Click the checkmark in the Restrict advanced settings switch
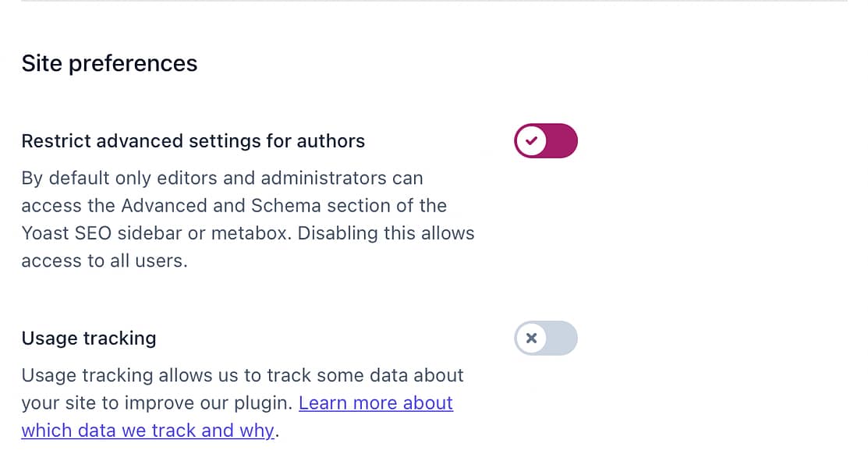This screenshot has height=468, width=868. [x=531, y=140]
